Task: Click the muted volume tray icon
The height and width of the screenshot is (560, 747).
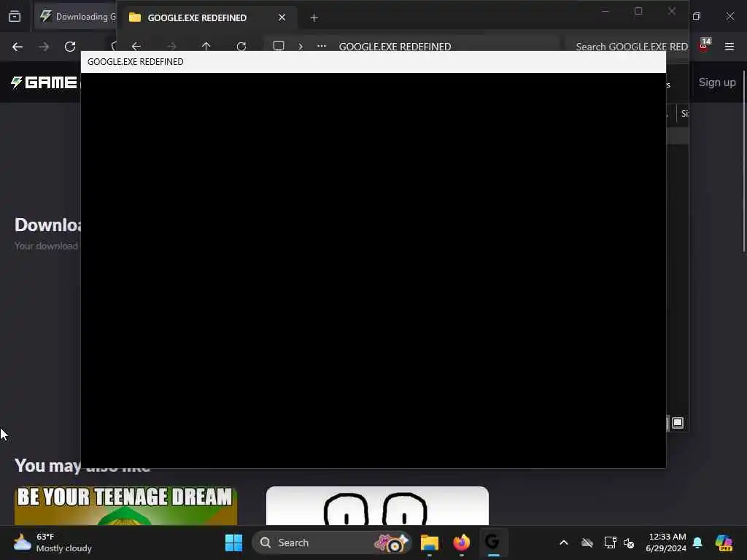Action: pos(629,542)
